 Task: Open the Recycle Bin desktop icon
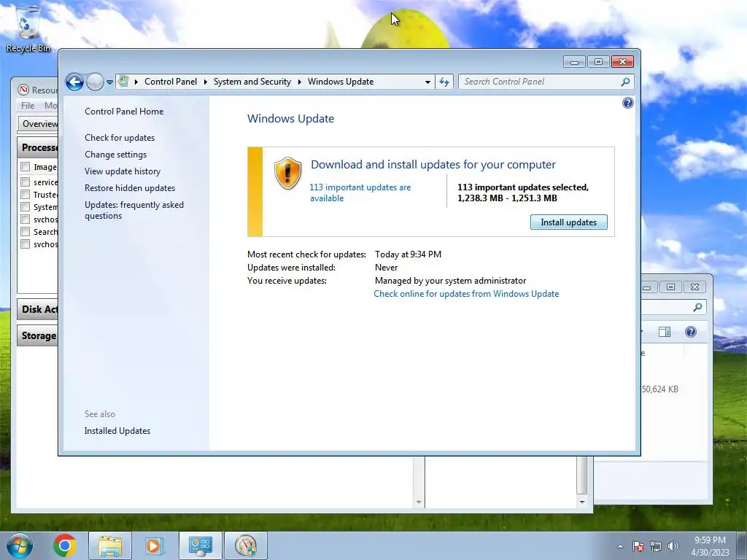click(28, 29)
